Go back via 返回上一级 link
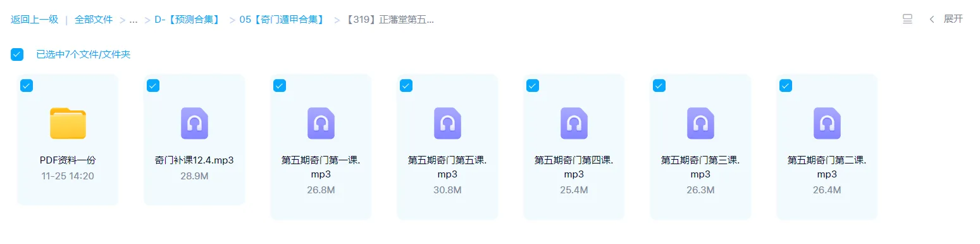The width and height of the screenshot is (980, 244). pyautogui.click(x=34, y=20)
